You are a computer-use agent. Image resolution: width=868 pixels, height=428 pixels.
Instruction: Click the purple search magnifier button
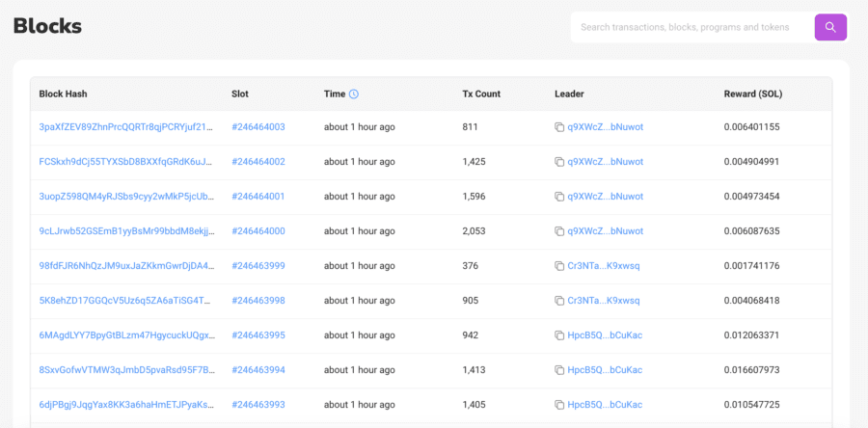click(830, 27)
